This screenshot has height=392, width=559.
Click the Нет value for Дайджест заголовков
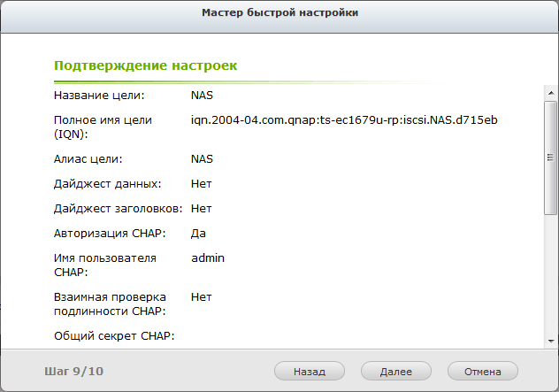201,208
